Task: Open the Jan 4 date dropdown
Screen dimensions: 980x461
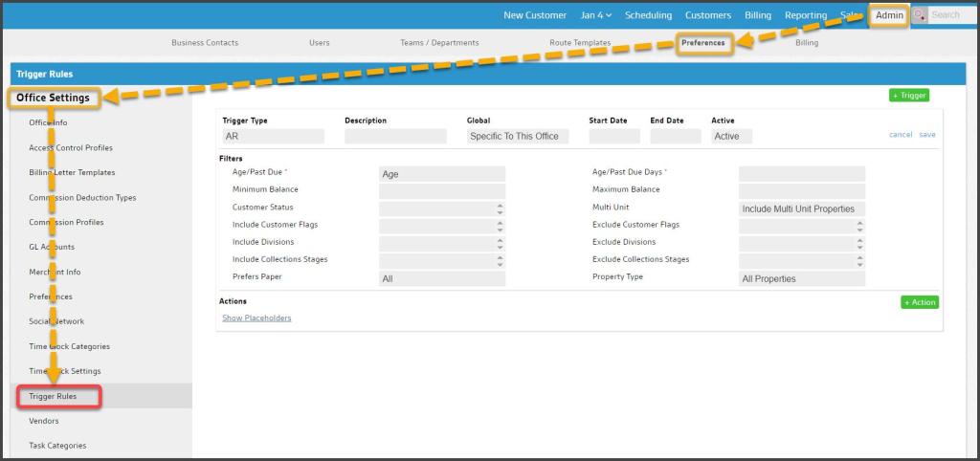Action: click(x=595, y=15)
